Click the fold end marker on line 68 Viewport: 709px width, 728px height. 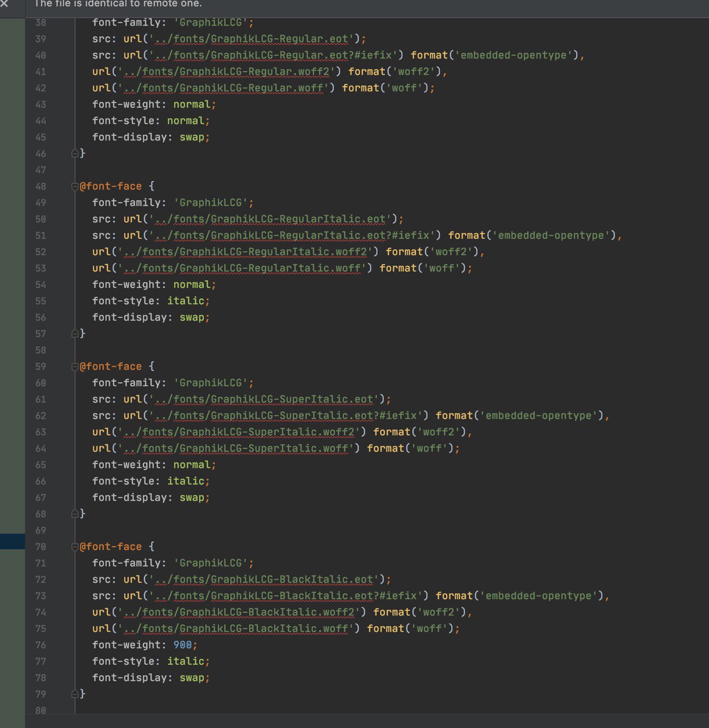point(75,514)
